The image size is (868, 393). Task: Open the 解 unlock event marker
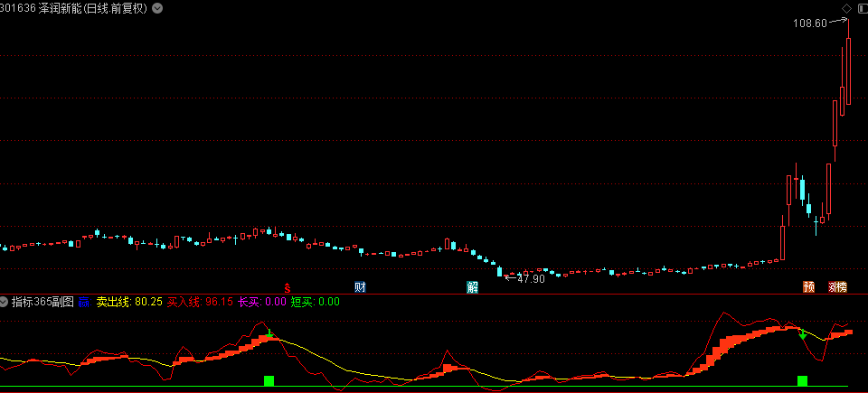pyautogui.click(x=472, y=287)
